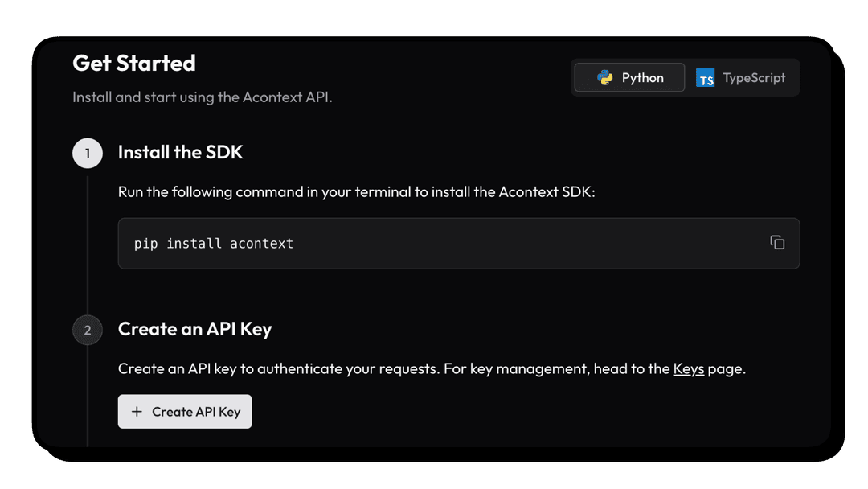Click the word 'pip' in the command
This screenshot has height=489, width=868.
click(x=145, y=244)
